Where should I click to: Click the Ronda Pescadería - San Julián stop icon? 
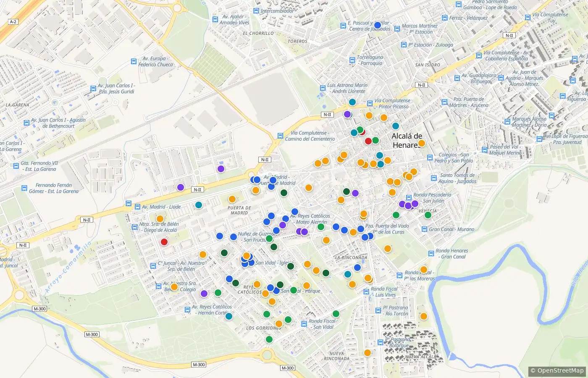point(409,197)
